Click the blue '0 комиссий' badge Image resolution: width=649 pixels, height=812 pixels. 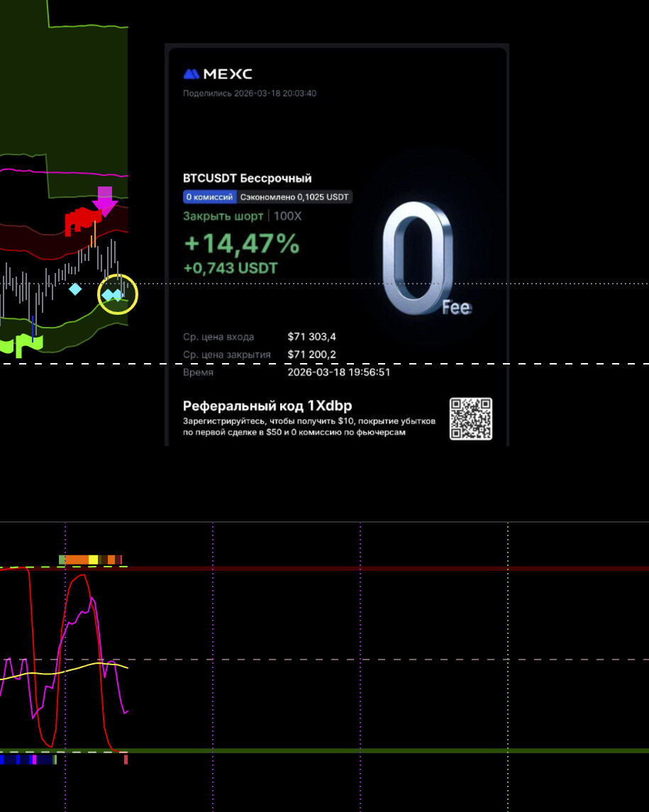point(209,197)
